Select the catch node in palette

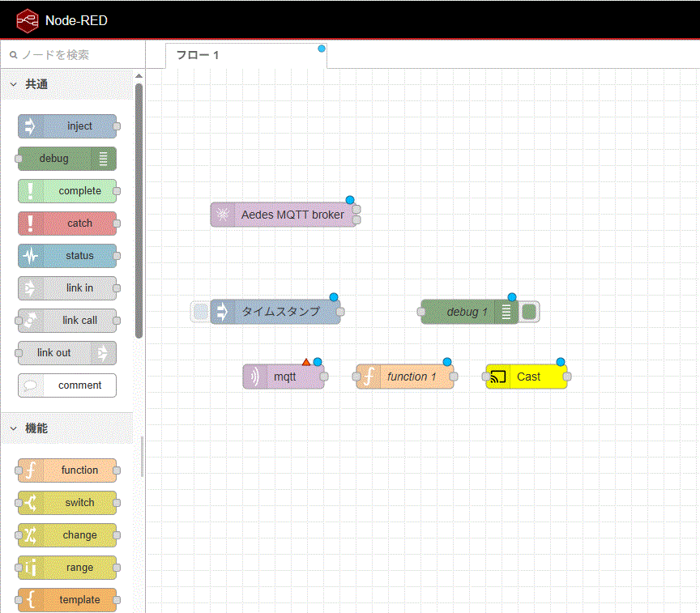click(68, 223)
